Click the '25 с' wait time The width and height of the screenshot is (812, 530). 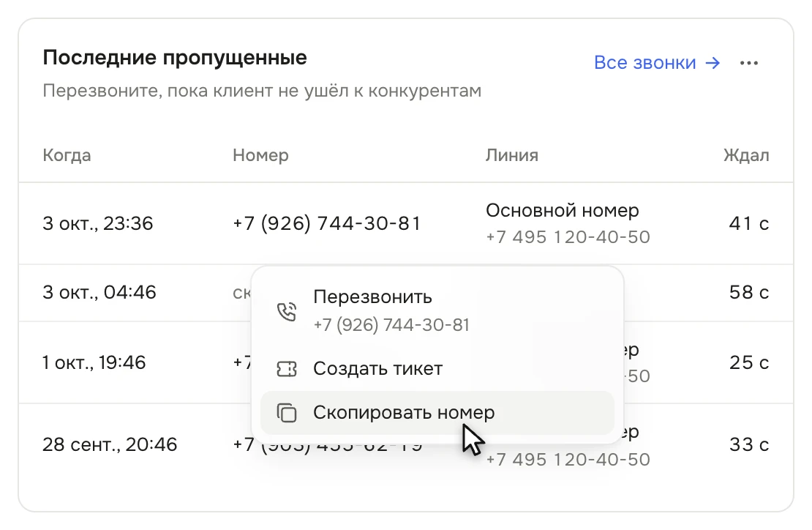(749, 362)
